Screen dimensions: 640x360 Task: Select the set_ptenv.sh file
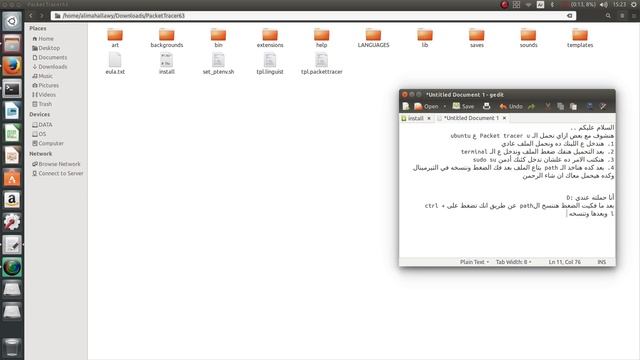(x=218, y=64)
